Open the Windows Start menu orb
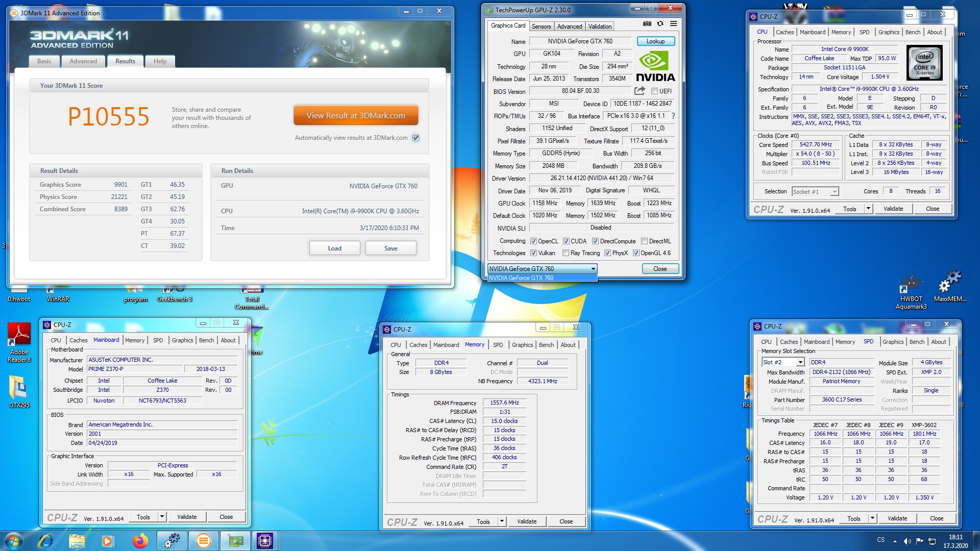Viewport: 980px width, 551px height. click(14, 541)
